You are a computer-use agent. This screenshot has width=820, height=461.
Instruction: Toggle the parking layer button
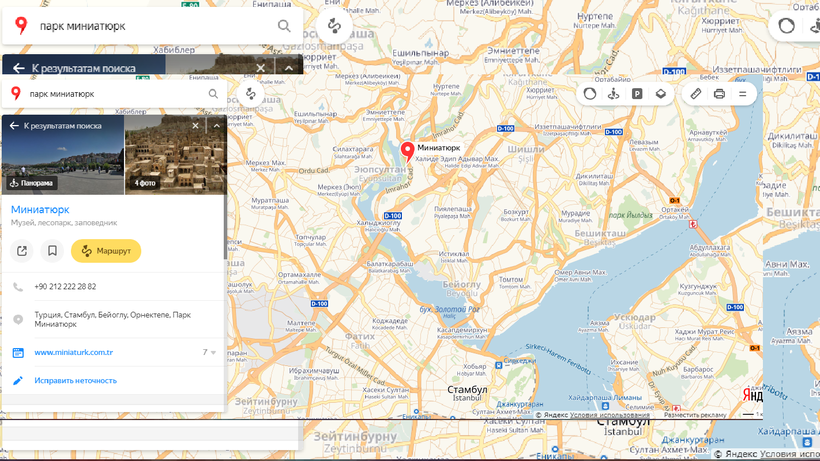click(x=637, y=94)
